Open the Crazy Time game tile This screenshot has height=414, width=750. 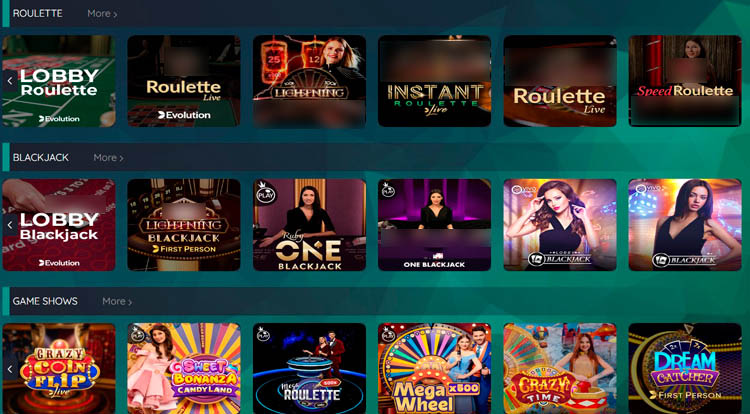coord(560,369)
